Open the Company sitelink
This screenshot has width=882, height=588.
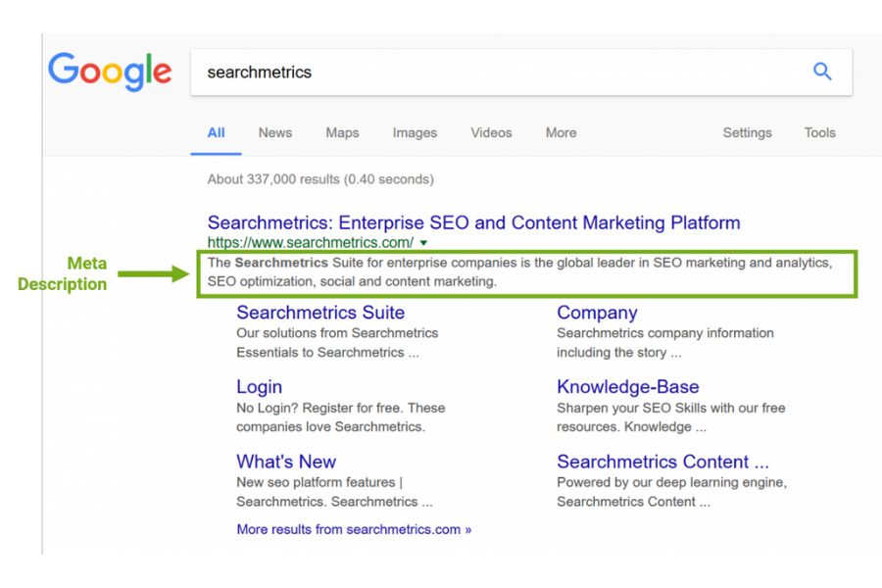(x=597, y=313)
